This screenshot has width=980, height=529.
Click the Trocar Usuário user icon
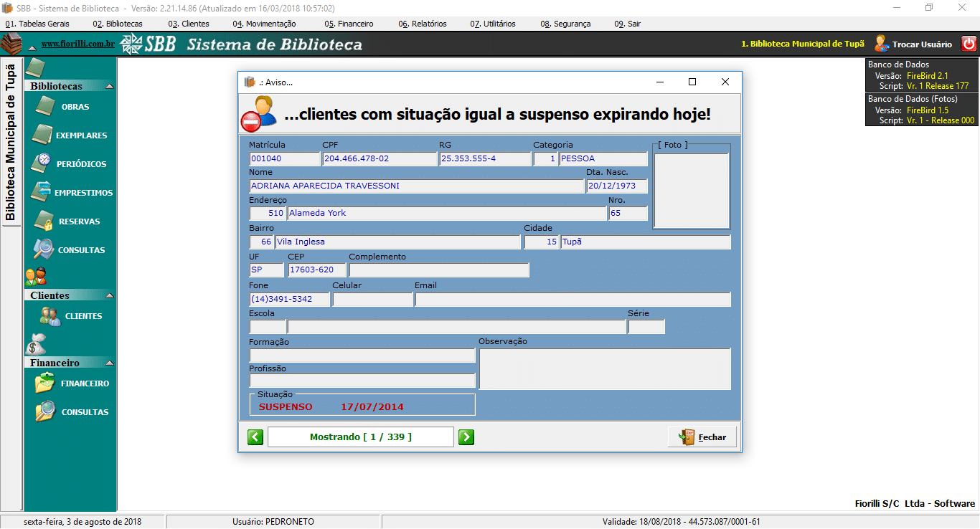pyautogui.click(x=881, y=44)
